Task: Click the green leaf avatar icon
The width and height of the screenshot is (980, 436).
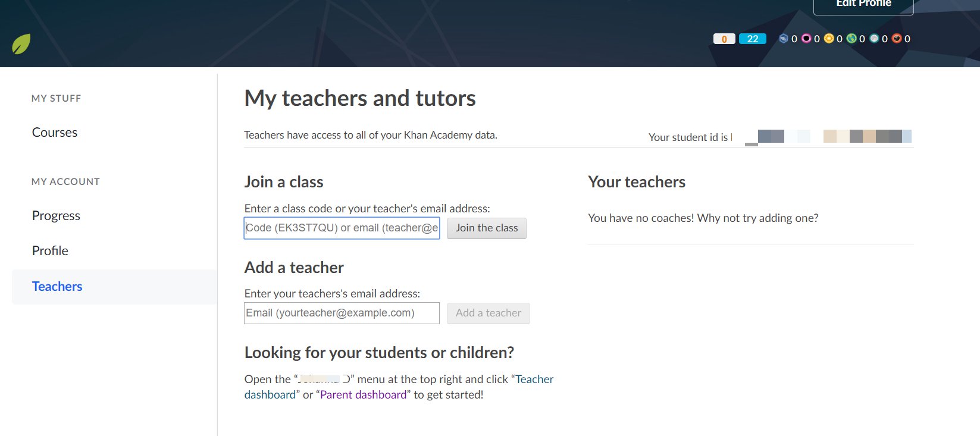Action: pyautogui.click(x=21, y=44)
